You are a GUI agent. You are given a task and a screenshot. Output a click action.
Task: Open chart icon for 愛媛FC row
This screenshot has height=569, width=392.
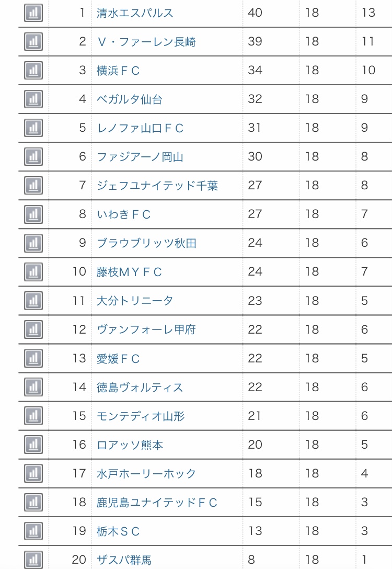point(33,358)
